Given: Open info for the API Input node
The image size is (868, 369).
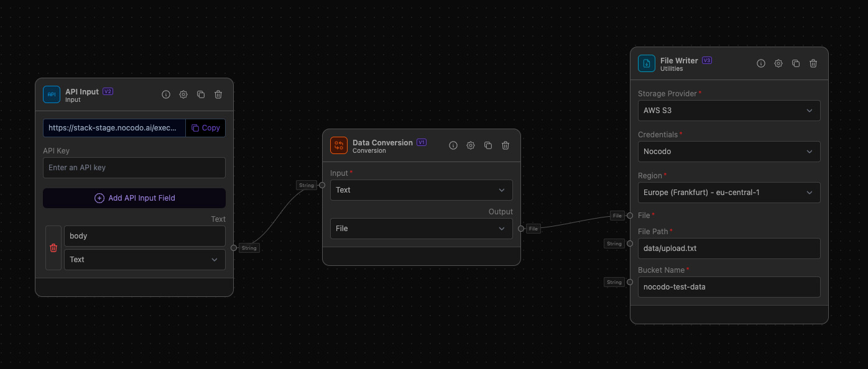Looking at the screenshot, I should 166,94.
